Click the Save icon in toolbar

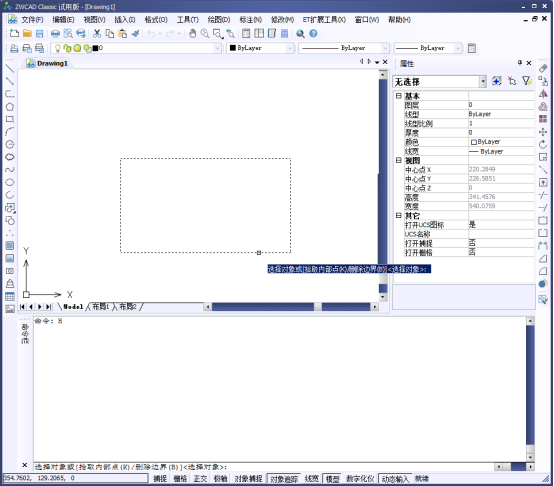click(x=40, y=34)
